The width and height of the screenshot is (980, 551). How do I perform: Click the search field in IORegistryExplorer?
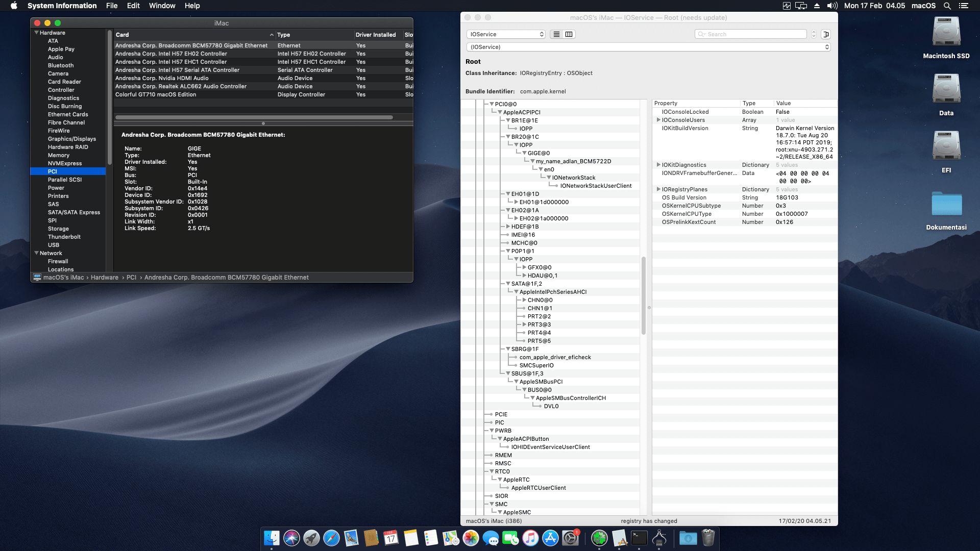750,34
